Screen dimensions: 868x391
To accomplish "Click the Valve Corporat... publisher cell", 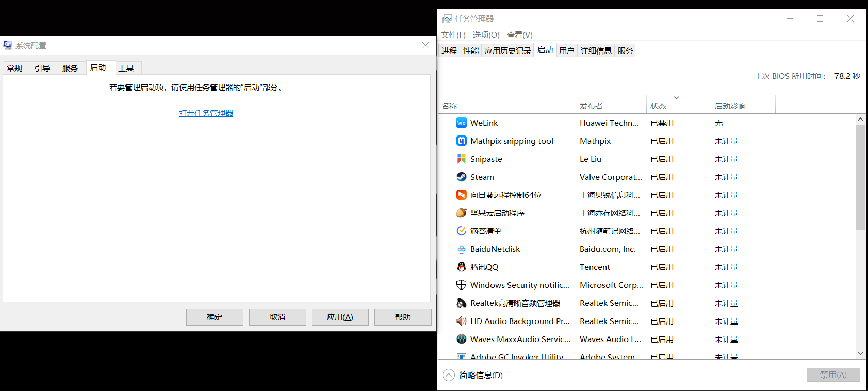I will click(x=611, y=177).
